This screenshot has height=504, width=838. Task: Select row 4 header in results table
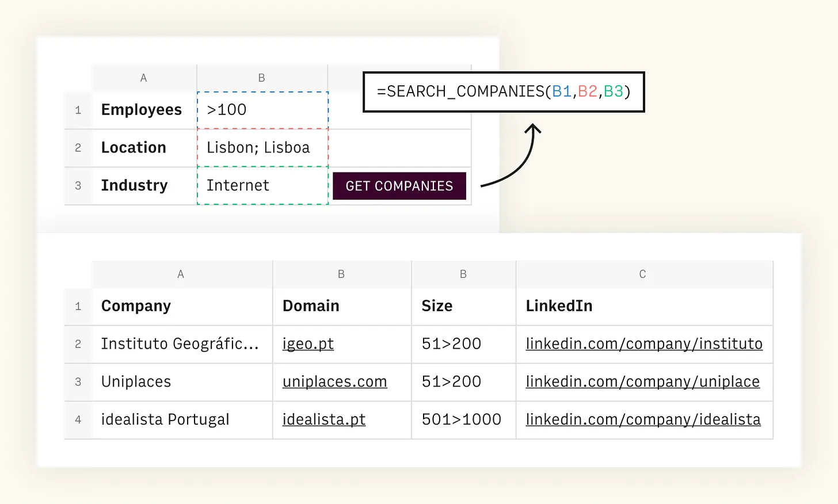(78, 420)
